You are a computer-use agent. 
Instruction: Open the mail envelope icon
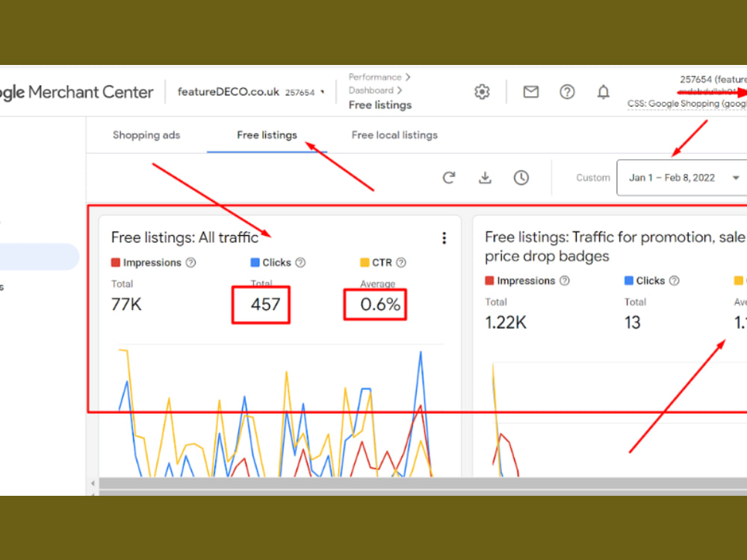pos(530,92)
